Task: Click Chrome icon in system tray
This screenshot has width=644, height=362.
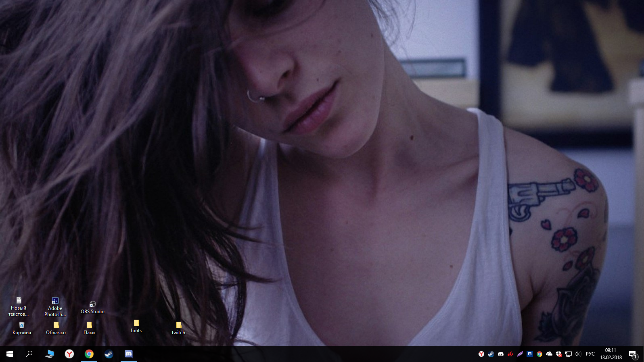Action: pyautogui.click(x=539, y=354)
